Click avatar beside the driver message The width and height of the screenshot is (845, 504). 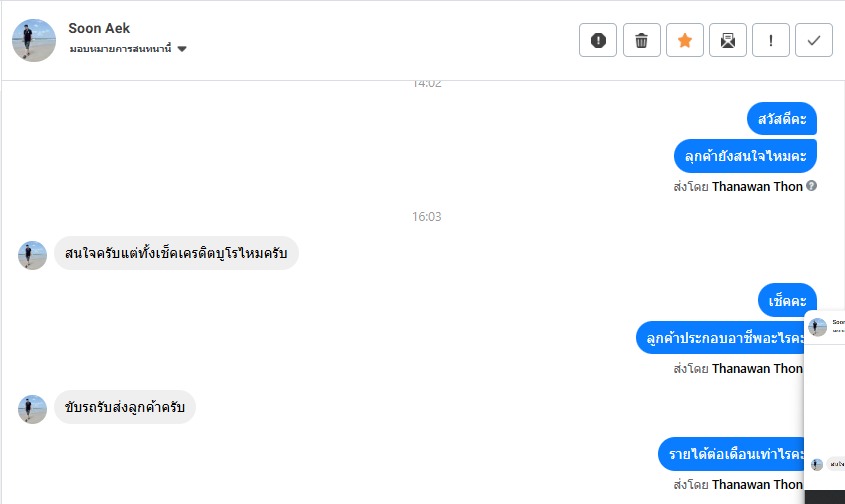[33, 408]
